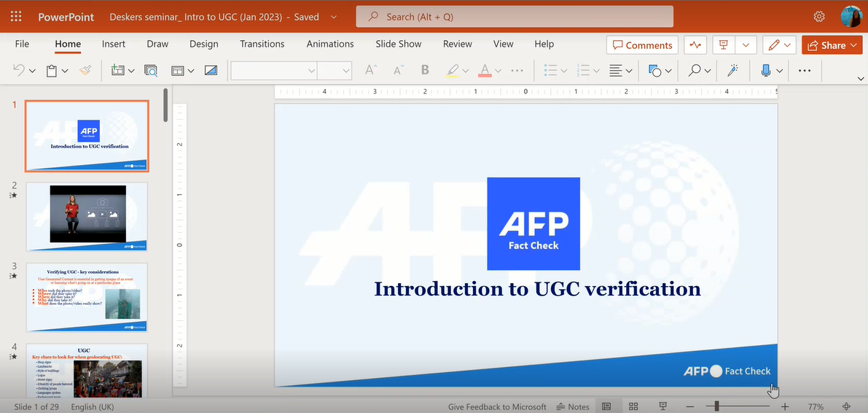The height and width of the screenshot is (413, 868).
Task: Click the Comments button
Action: [x=642, y=45]
